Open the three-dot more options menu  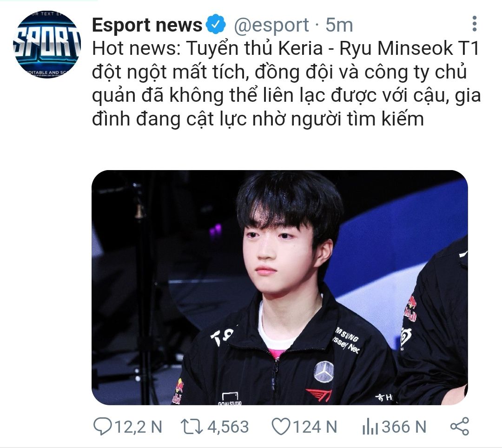pos(475,24)
